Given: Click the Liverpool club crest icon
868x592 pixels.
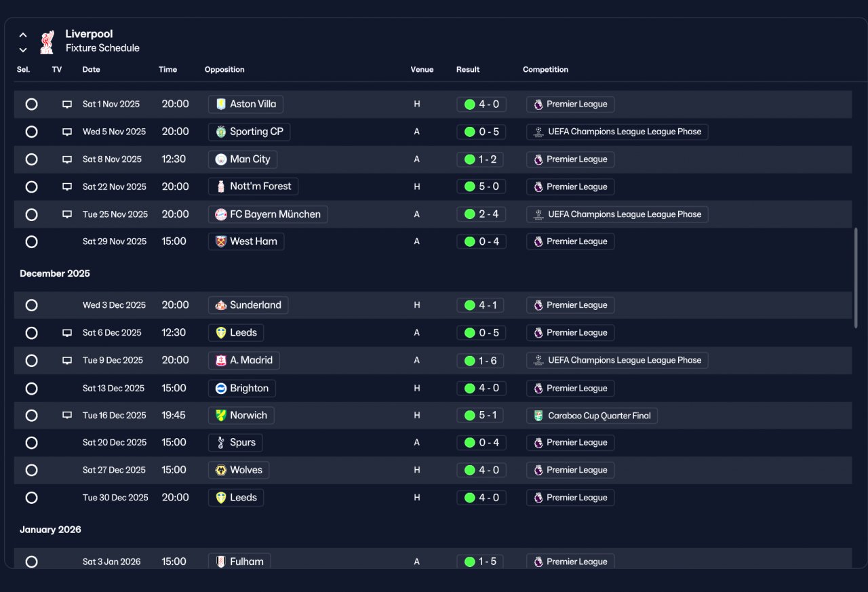Looking at the screenshot, I should click(47, 41).
